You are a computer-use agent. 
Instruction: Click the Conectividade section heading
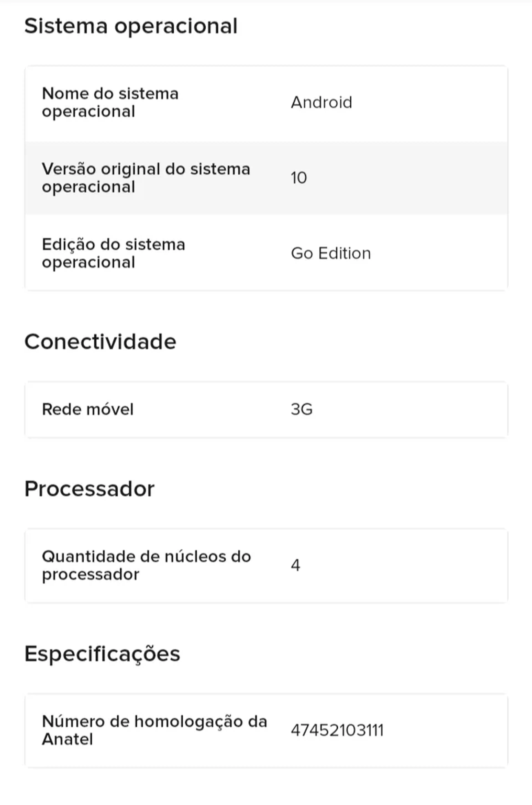pos(100,342)
